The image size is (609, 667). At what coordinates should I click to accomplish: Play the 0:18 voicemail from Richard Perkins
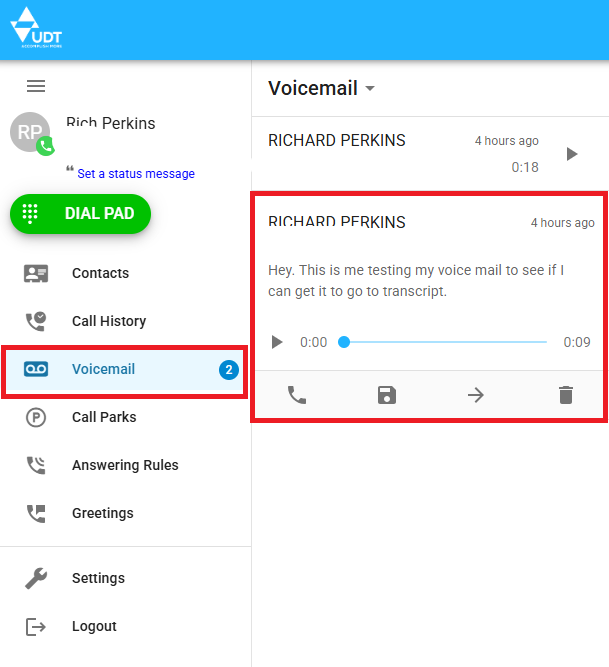572,154
